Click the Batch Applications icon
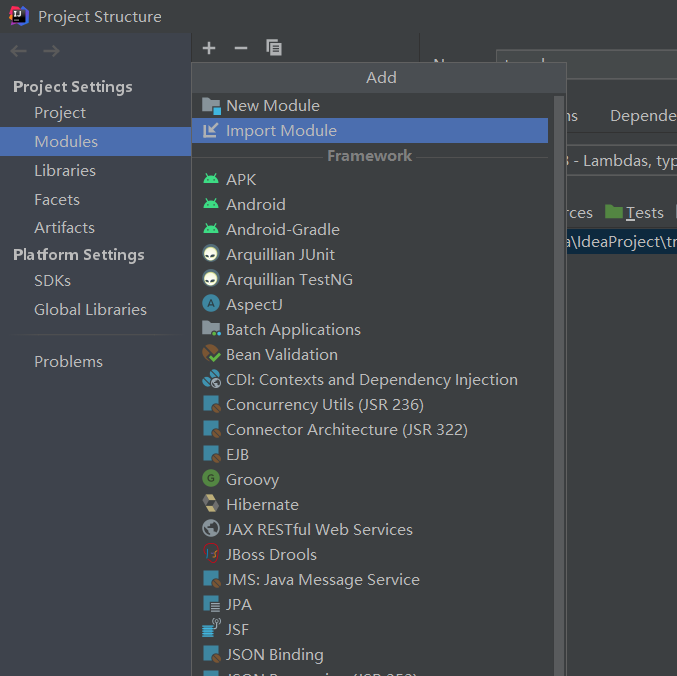 click(x=211, y=329)
